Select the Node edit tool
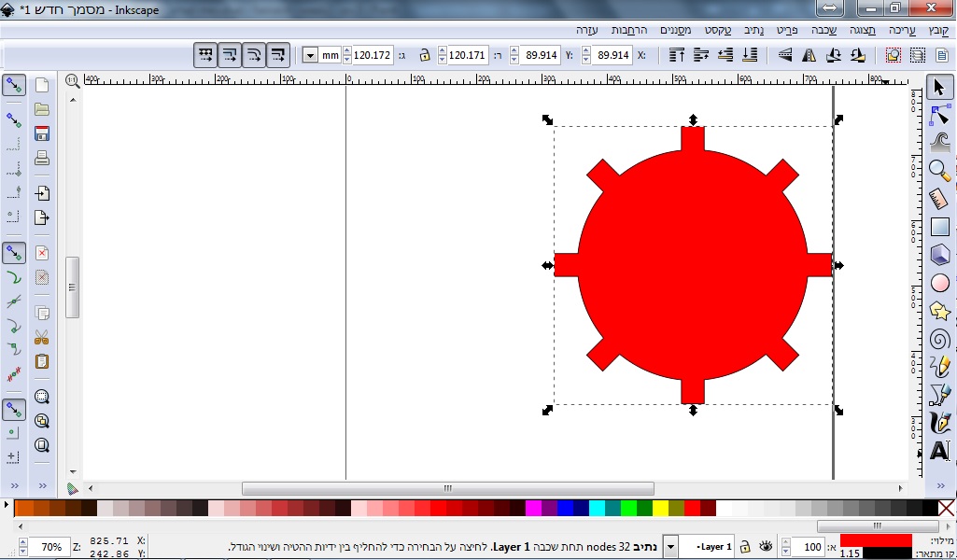The height and width of the screenshot is (560, 957). 939,115
